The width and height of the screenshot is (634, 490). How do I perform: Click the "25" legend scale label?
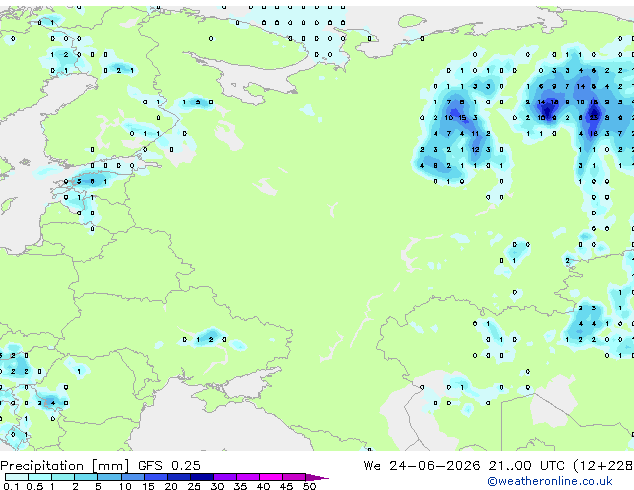point(194,486)
